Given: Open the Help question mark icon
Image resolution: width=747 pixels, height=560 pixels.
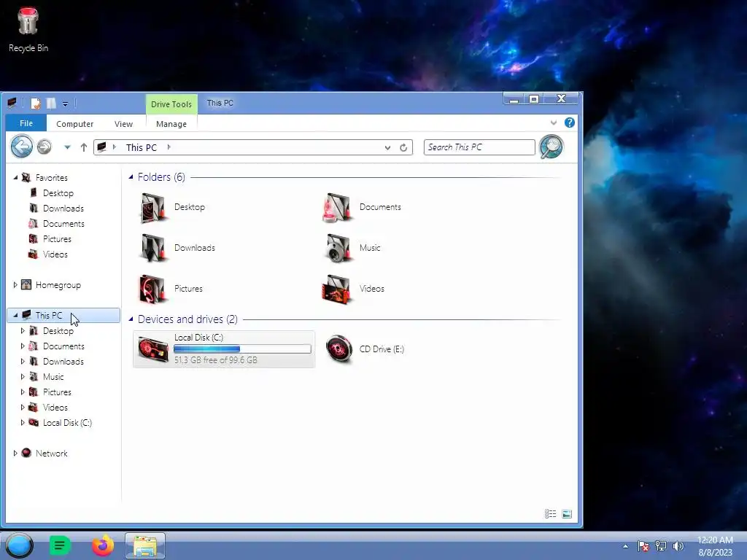Looking at the screenshot, I should click(x=569, y=122).
